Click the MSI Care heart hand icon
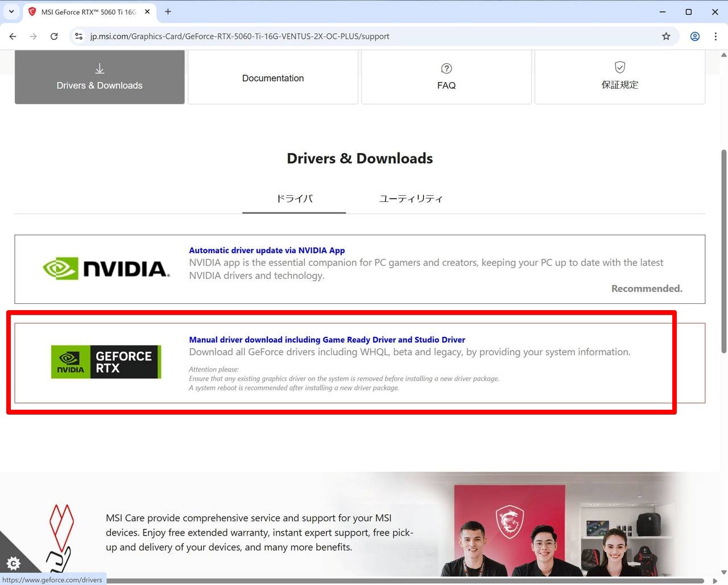 (x=61, y=538)
